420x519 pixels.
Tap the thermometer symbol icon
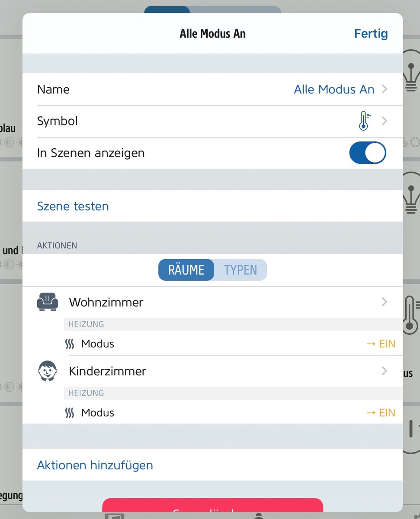365,121
